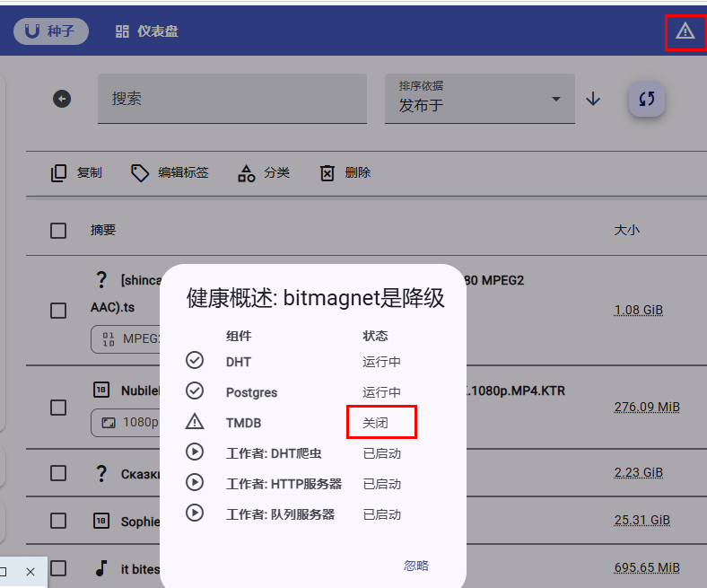Click the unknown-type question mark beside [shinca

(x=101, y=280)
